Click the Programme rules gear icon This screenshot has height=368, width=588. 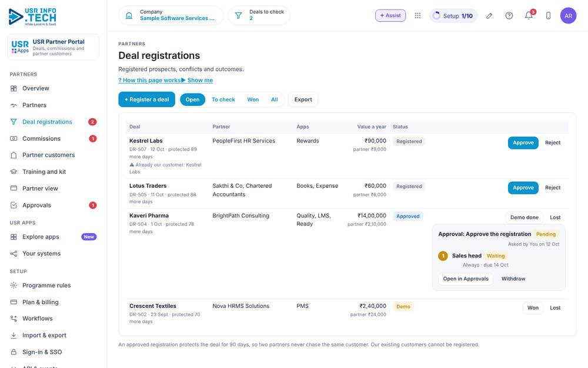click(x=14, y=286)
